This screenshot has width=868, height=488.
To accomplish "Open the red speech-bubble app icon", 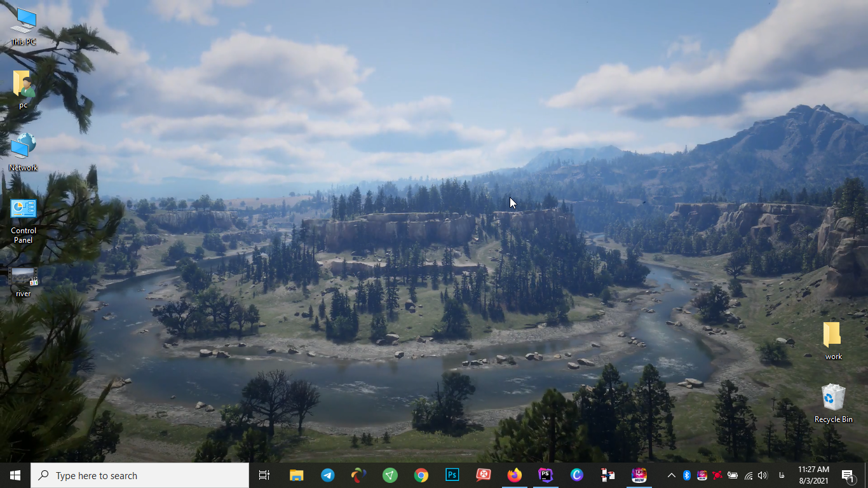I will tap(483, 475).
